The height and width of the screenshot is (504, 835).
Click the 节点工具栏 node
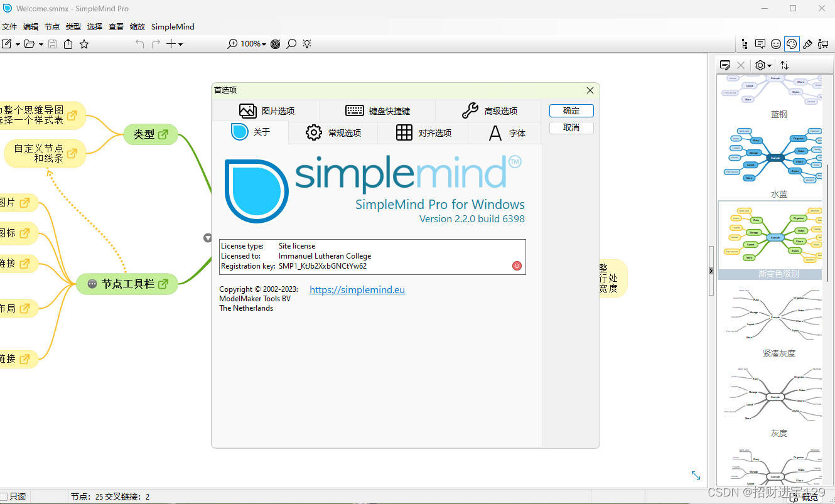pos(127,284)
